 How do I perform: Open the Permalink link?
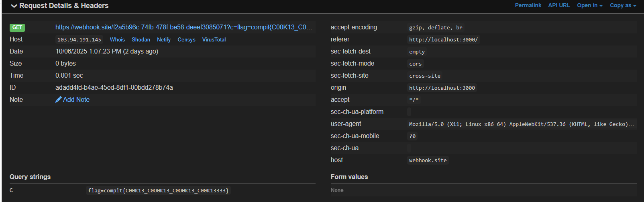528,5
